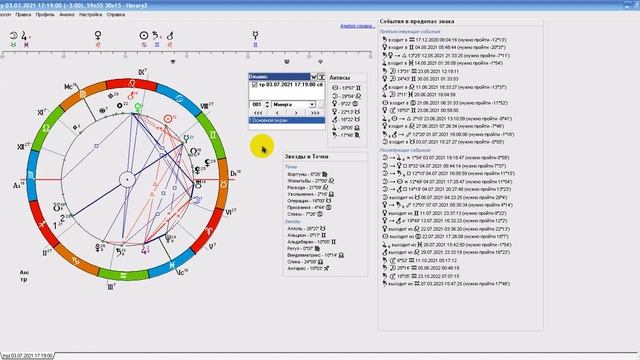Open the Настройка menu
640x360 pixels.
[91, 15]
